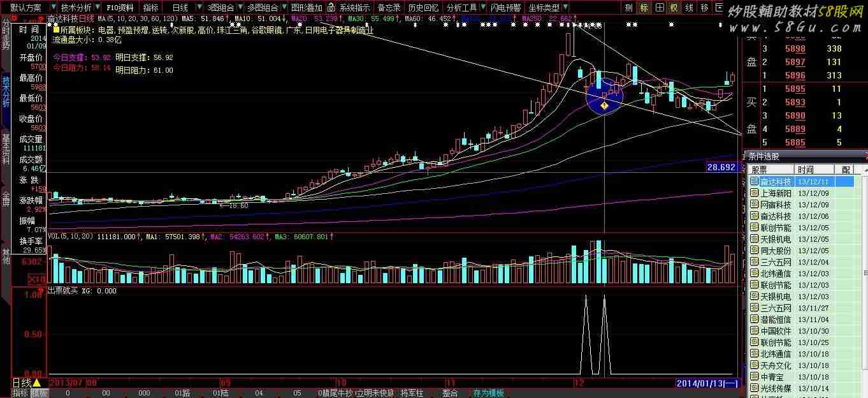Viewport: 868px width, 398px height.
Task: Open the 技术分析 dropdown arrow
Action: click(x=98, y=8)
